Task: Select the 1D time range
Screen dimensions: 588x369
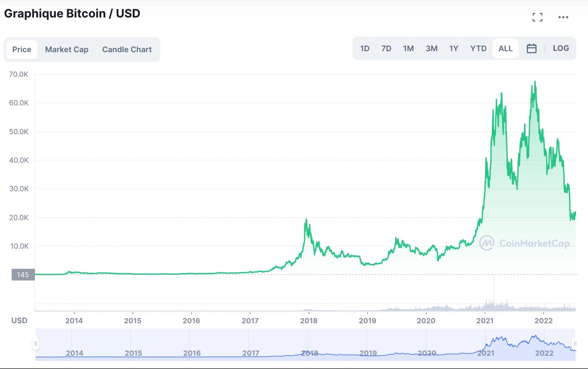Action: coord(364,48)
